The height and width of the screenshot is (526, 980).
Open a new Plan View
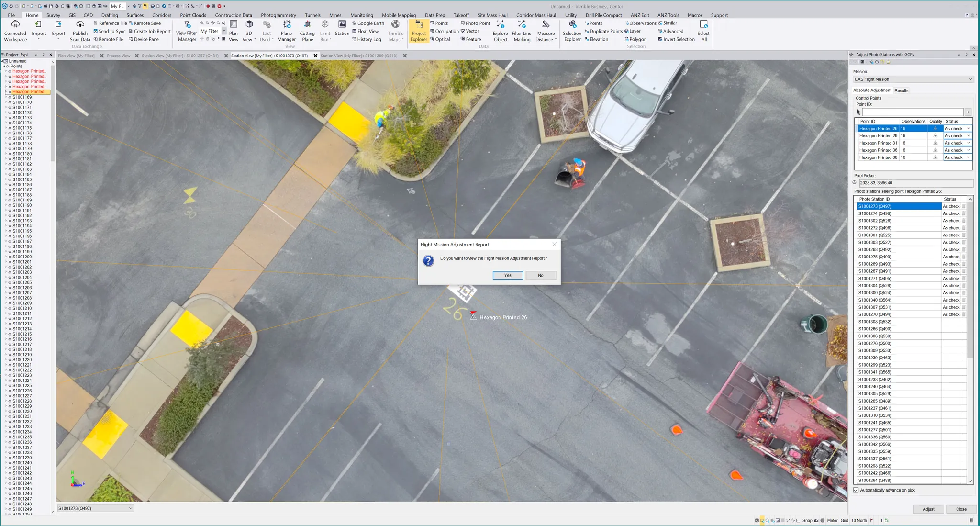coord(234,31)
